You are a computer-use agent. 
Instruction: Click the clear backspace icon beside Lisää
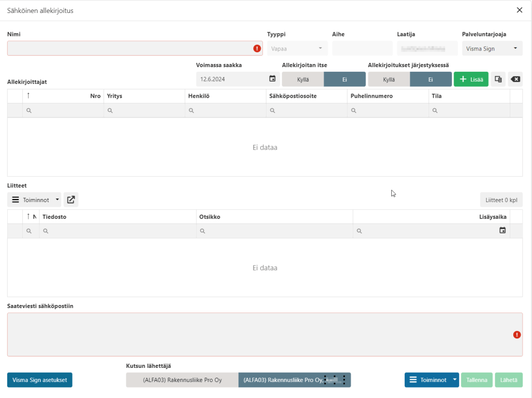click(515, 79)
